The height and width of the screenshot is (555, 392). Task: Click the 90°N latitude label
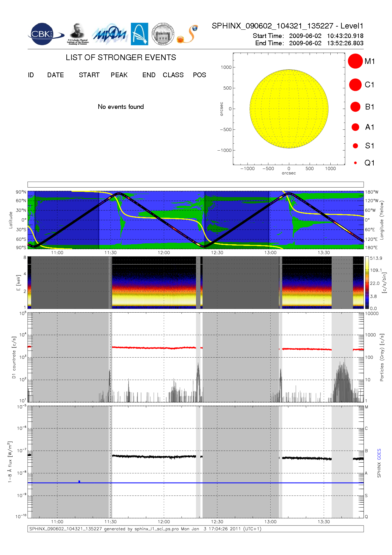(21, 192)
